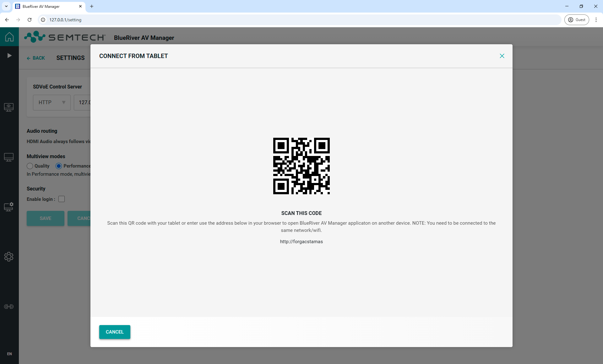Click the BACK link
This screenshot has width=603, height=364.
36,58
